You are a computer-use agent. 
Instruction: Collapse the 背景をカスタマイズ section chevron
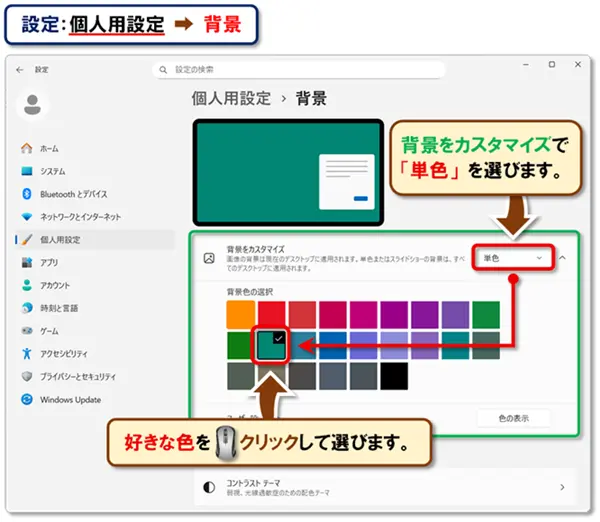[562, 258]
